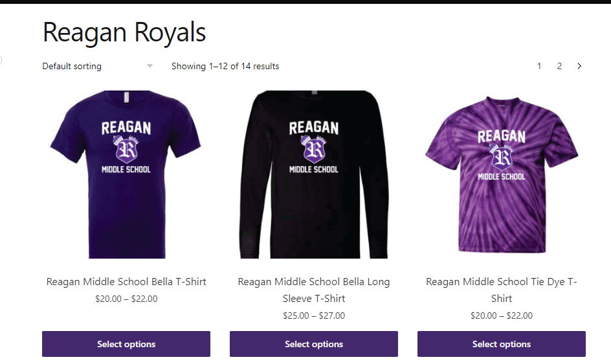Open the Default sorting dropdown
The image size is (611, 364).
pyautogui.click(x=98, y=66)
